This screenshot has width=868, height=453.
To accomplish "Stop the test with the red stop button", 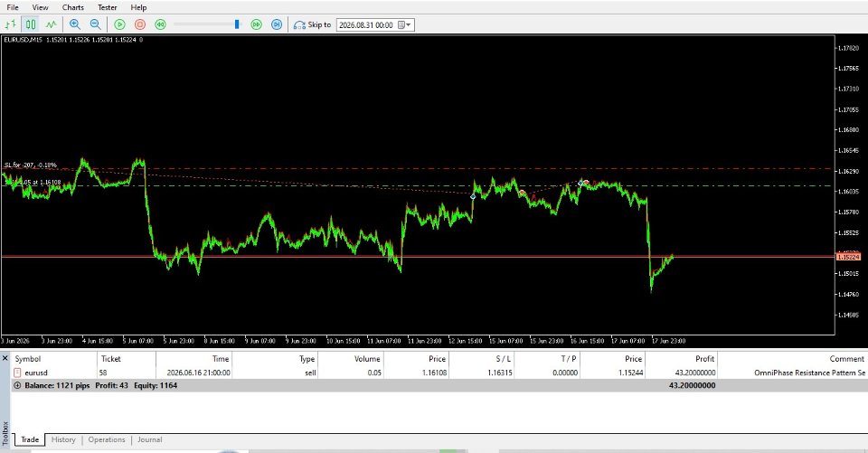I will pos(140,24).
